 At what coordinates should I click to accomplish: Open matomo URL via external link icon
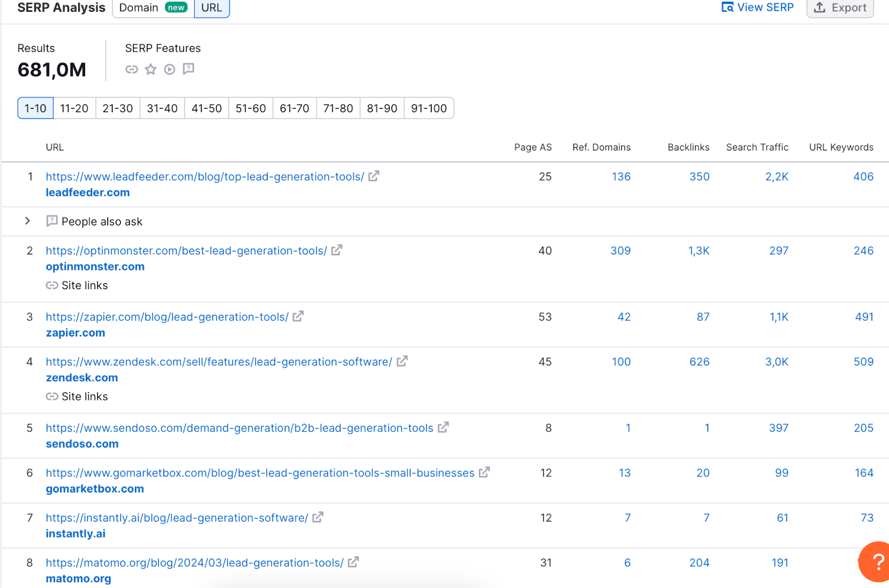(x=353, y=562)
